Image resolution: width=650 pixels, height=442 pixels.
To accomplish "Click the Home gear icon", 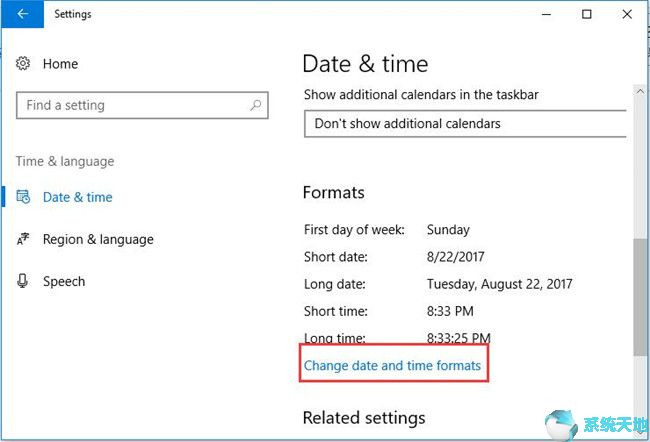I will click(23, 63).
